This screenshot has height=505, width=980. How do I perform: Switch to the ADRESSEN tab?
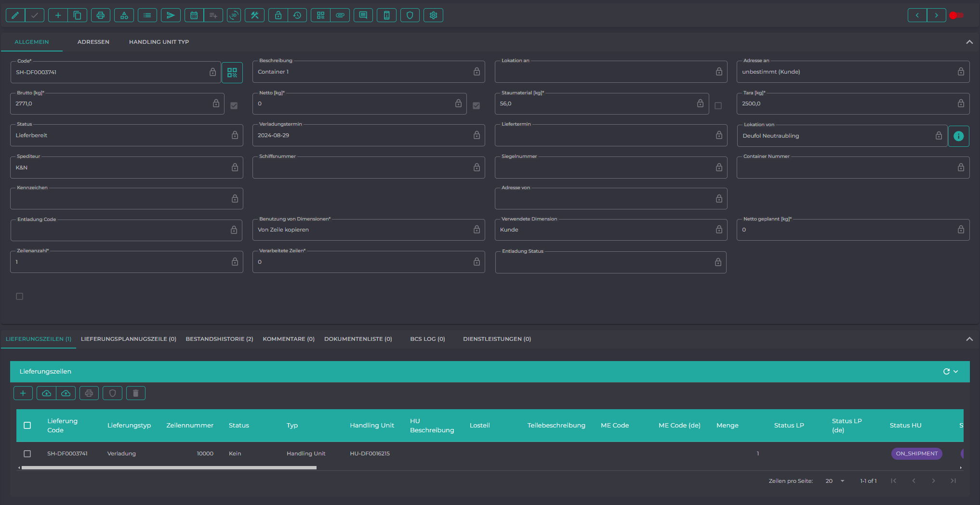pyautogui.click(x=93, y=42)
